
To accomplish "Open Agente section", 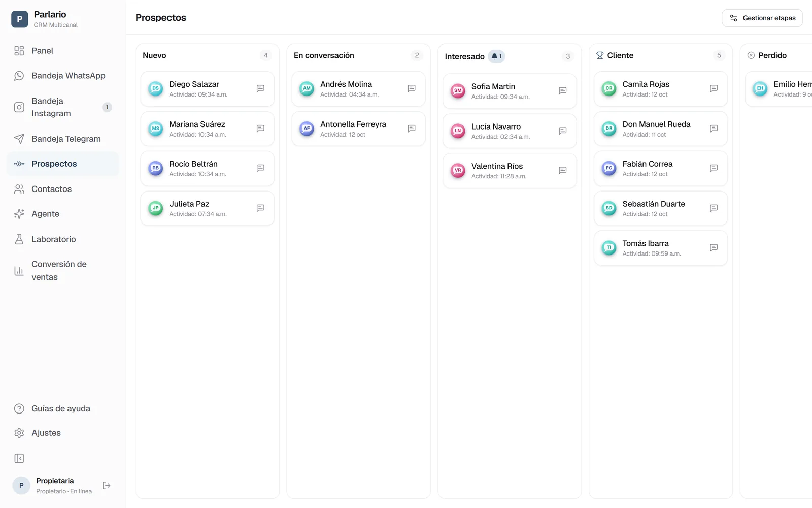I will (63, 214).
